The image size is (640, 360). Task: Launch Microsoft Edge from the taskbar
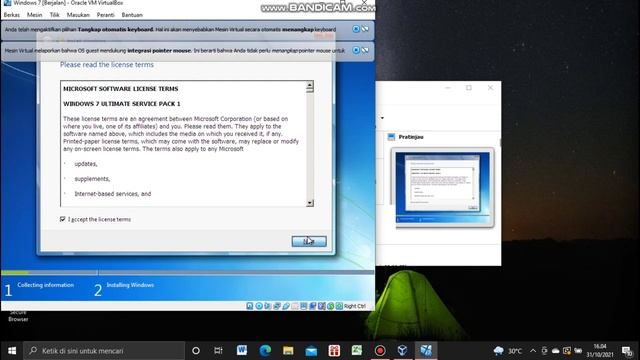pos(265,350)
